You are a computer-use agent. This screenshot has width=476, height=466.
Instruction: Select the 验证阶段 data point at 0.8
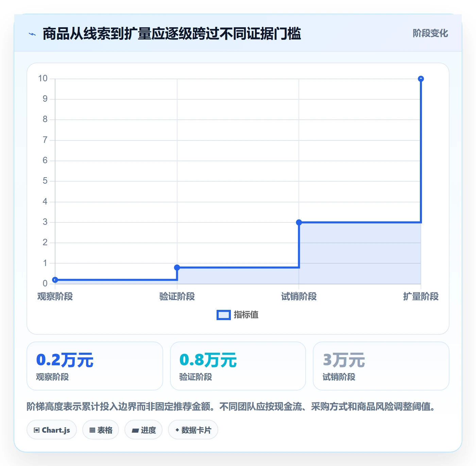(177, 268)
